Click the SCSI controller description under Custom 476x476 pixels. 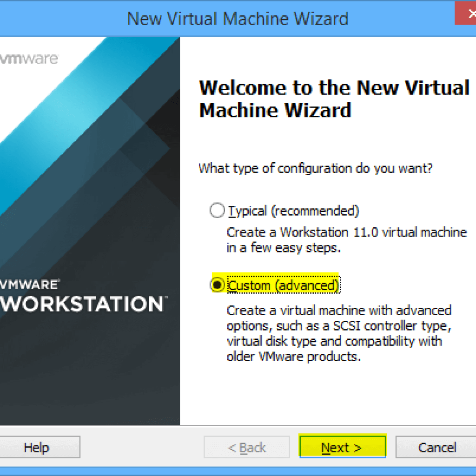click(x=339, y=325)
